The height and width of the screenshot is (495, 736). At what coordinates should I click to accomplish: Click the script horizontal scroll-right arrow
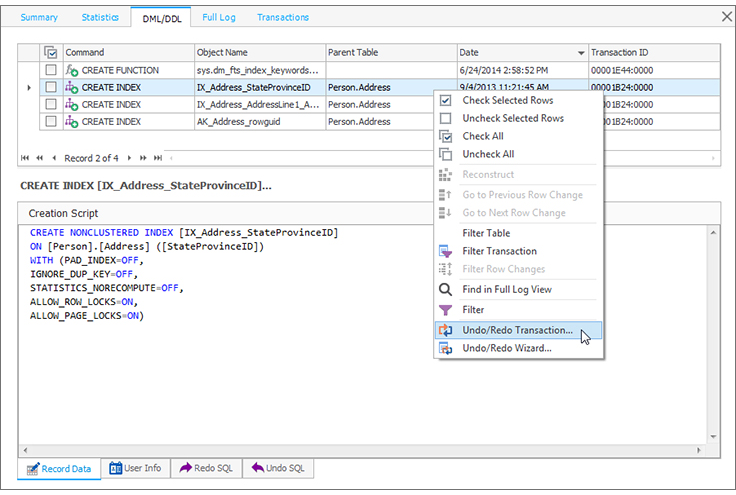tap(699, 450)
